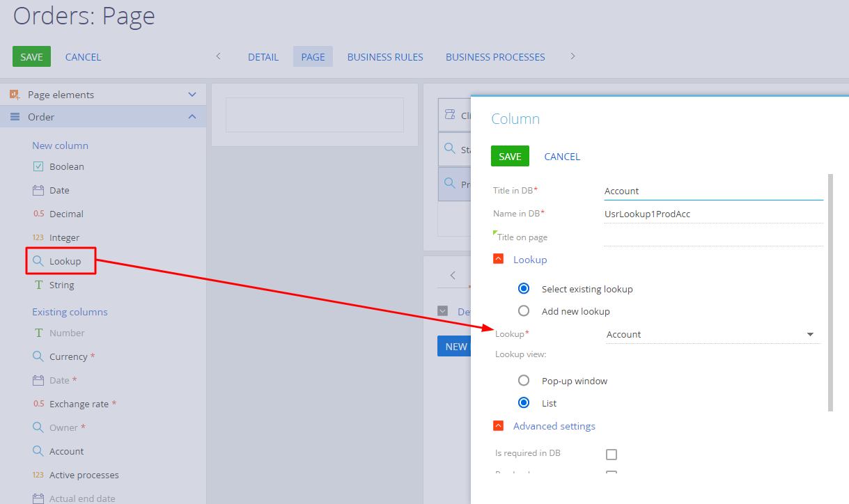Choose the Decimal 0.5 column type icon
Screen dimensions: 849x504
(x=38, y=214)
